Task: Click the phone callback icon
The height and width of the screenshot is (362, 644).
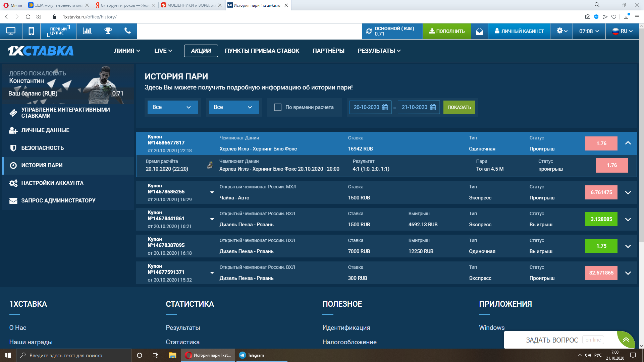Action: click(x=127, y=31)
